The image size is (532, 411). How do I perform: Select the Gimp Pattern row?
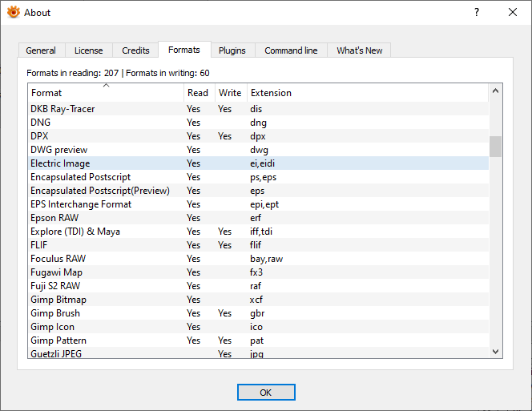(x=259, y=340)
